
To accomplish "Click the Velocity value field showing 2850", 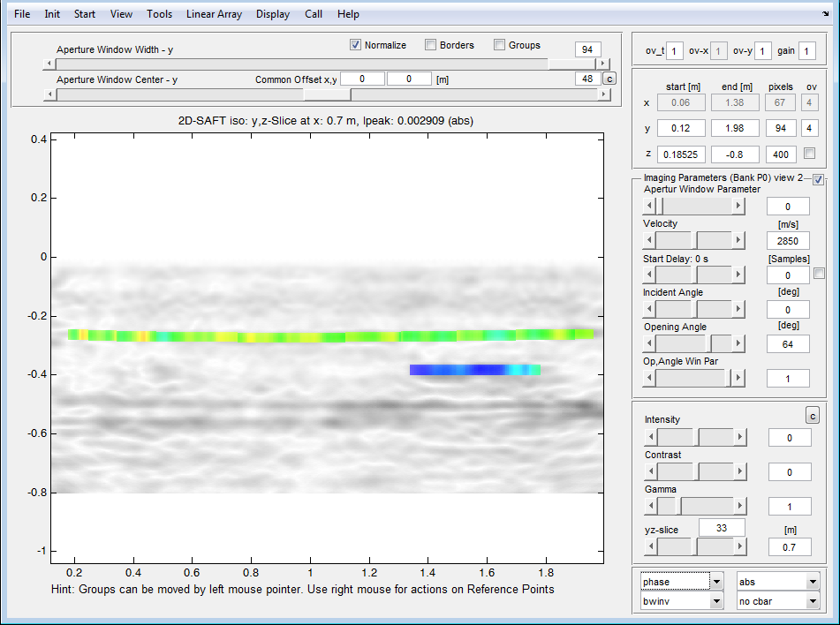I will click(x=788, y=240).
